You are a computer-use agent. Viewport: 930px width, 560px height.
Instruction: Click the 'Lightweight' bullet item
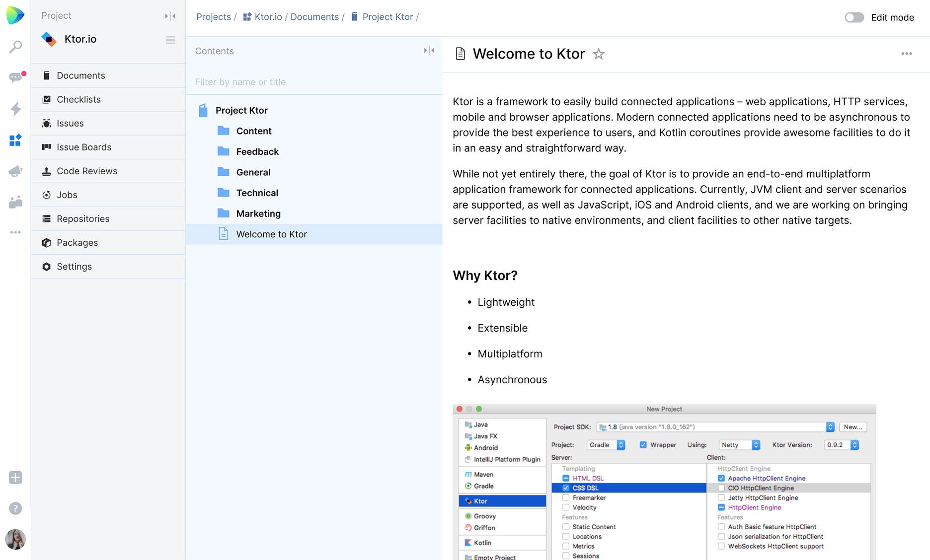(x=506, y=302)
